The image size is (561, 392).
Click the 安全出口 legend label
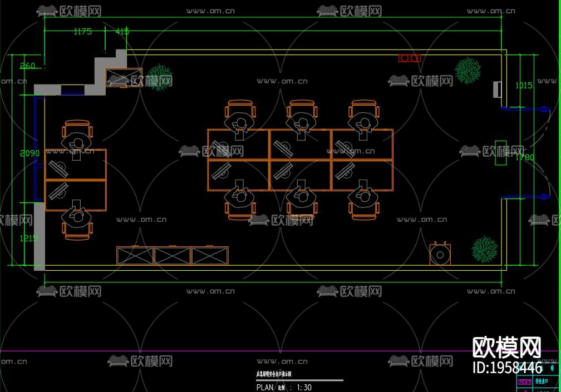point(542,381)
